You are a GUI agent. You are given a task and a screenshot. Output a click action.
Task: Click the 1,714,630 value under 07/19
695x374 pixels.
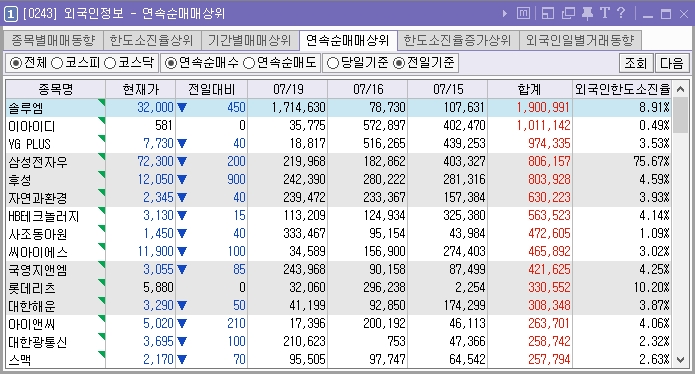299,108
